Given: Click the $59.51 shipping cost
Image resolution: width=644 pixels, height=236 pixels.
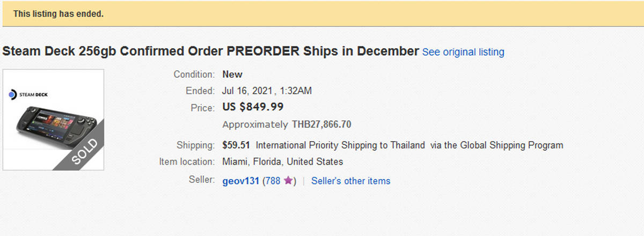Looking at the screenshot, I should point(236,145).
